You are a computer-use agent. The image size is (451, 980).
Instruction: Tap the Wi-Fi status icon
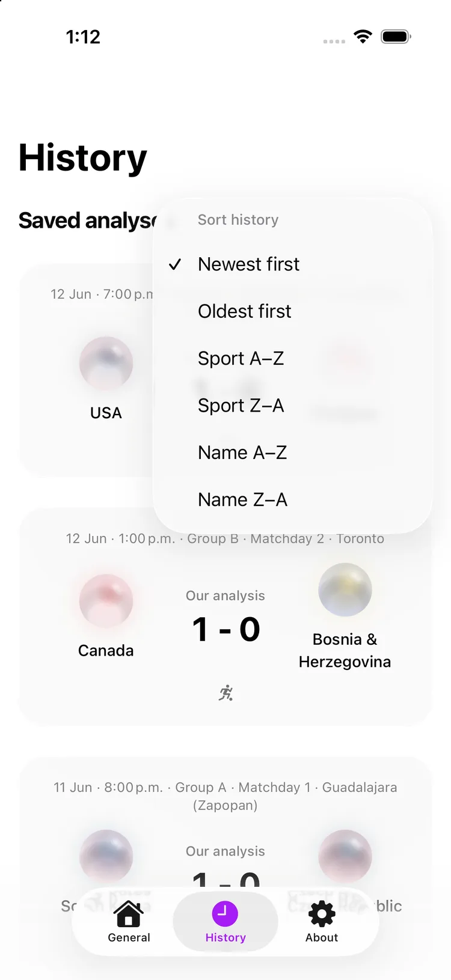pos(363,37)
